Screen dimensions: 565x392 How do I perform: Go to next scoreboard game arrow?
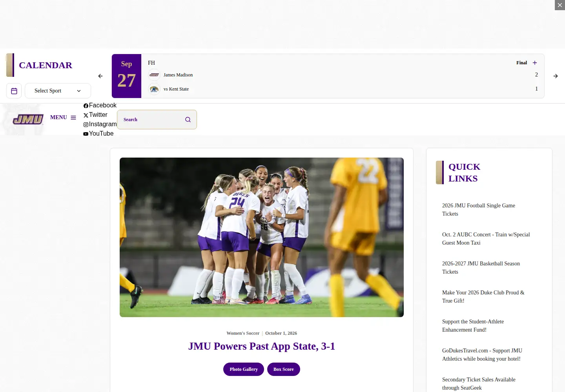[x=556, y=76]
